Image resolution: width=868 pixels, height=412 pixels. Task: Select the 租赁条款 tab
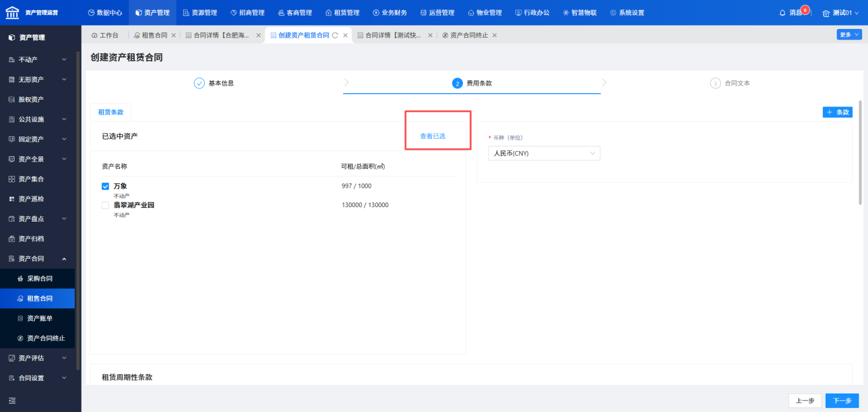[111, 112]
